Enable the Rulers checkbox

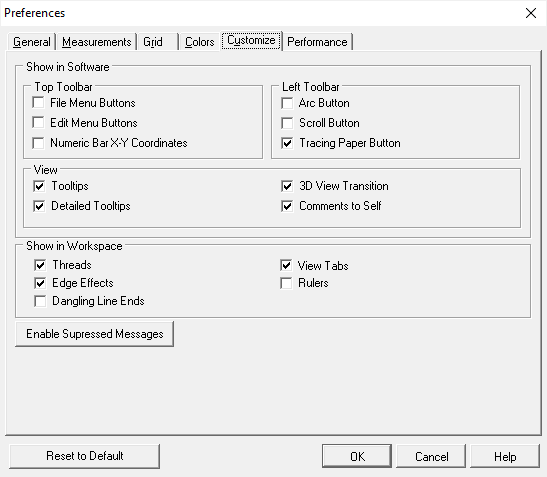click(x=286, y=283)
